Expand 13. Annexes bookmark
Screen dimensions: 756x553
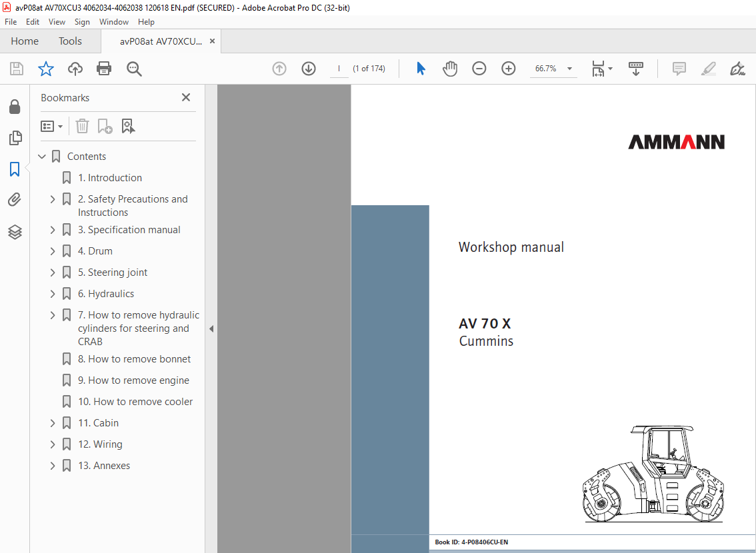[53, 465]
